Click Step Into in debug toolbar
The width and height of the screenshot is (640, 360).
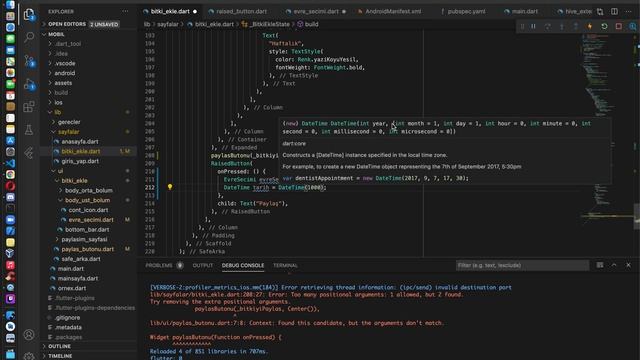point(562,26)
